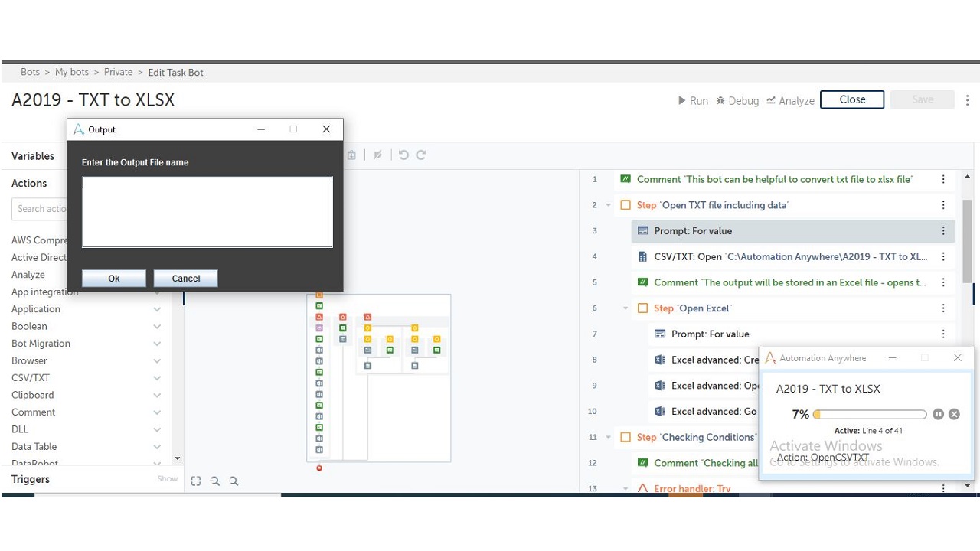The height and width of the screenshot is (551, 980).
Task: Open the three-dot menu for CSV/TXT Open line
Action: click(x=943, y=256)
